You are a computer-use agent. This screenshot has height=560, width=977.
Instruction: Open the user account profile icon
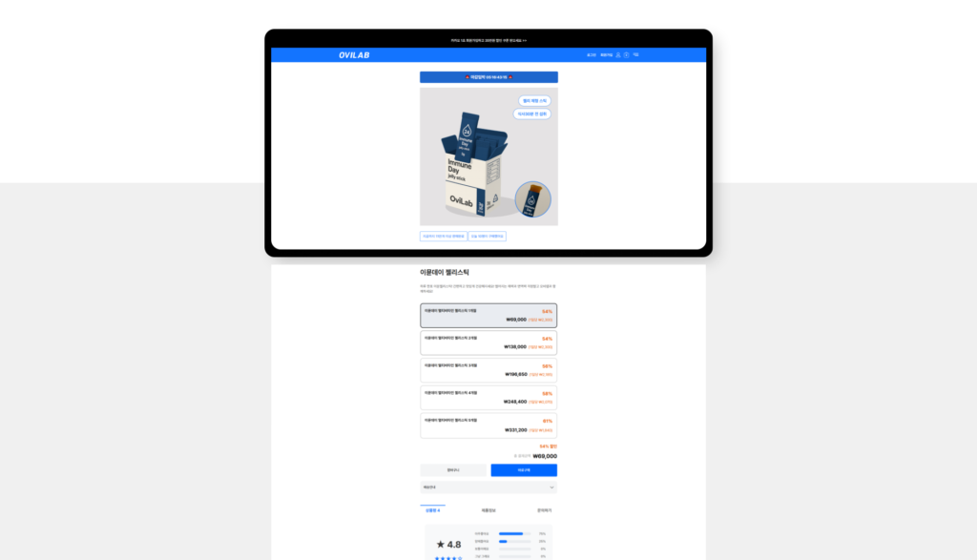point(618,55)
